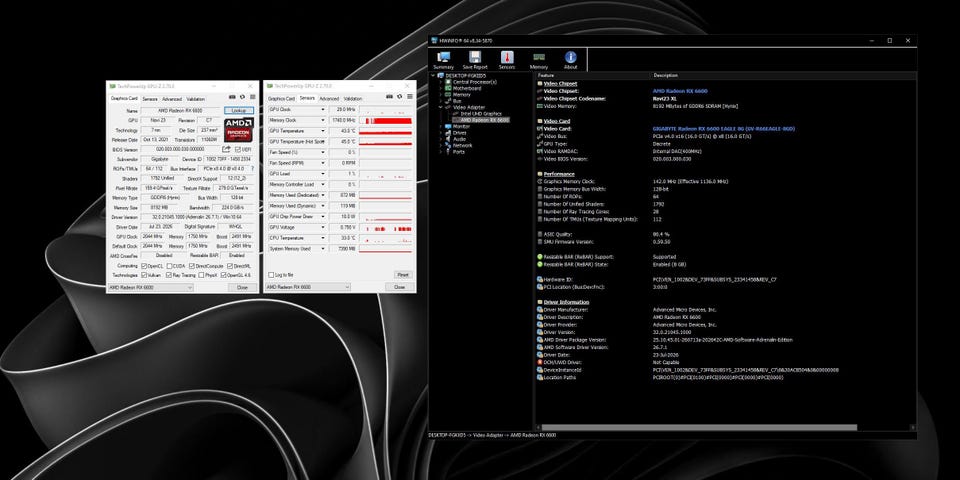Click Close button in GPU-Z Graphics Card window
This screenshot has width=960, height=480.
pos(242,288)
